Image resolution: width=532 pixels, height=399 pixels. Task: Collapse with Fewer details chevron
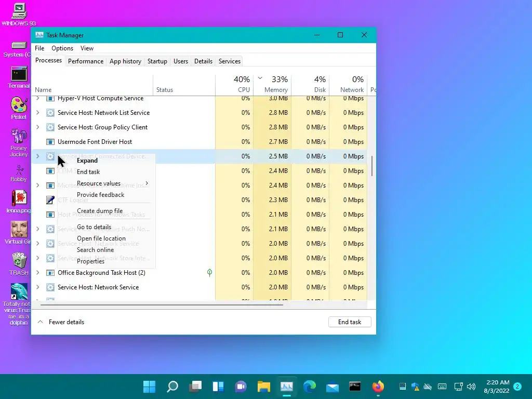(40, 322)
